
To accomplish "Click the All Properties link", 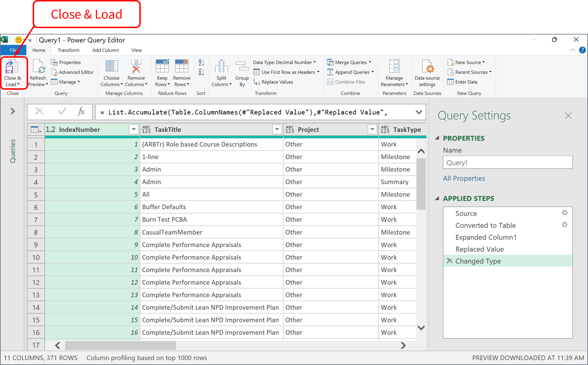I will coord(464,178).
